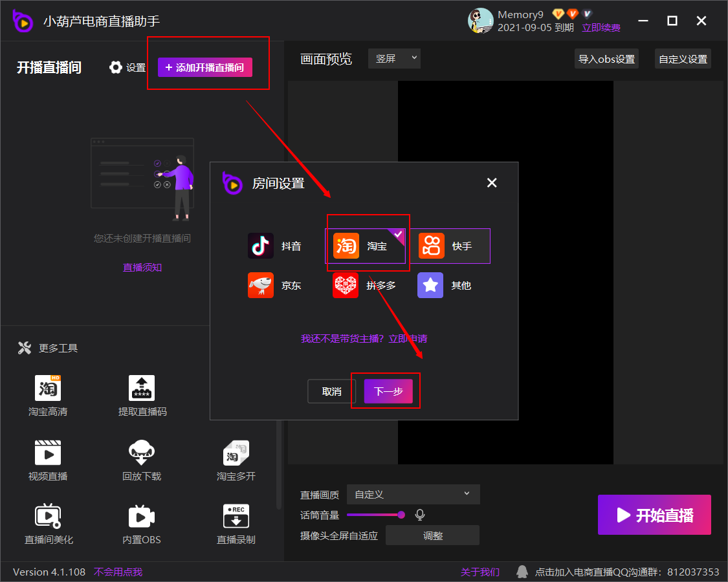Screen dimensions: 728x582
Task: Click the 不会用点我 help link
Action: click(118, 572)
